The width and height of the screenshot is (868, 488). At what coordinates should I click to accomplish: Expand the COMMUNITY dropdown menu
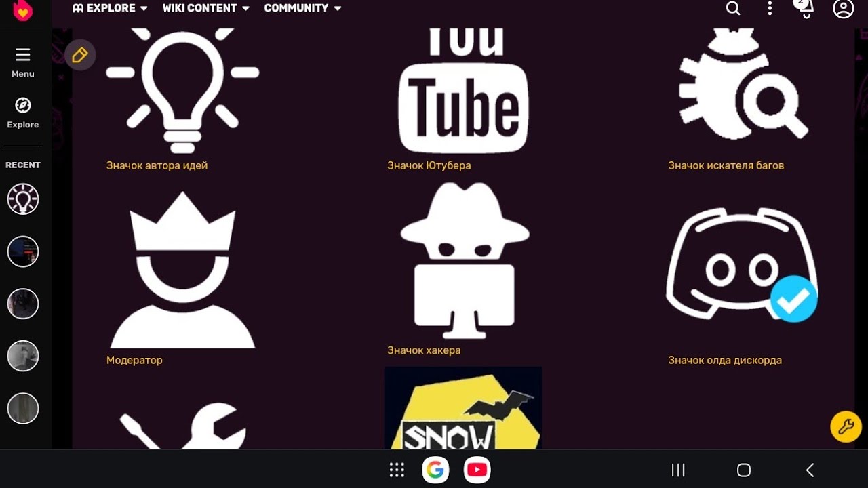(302, 8)
